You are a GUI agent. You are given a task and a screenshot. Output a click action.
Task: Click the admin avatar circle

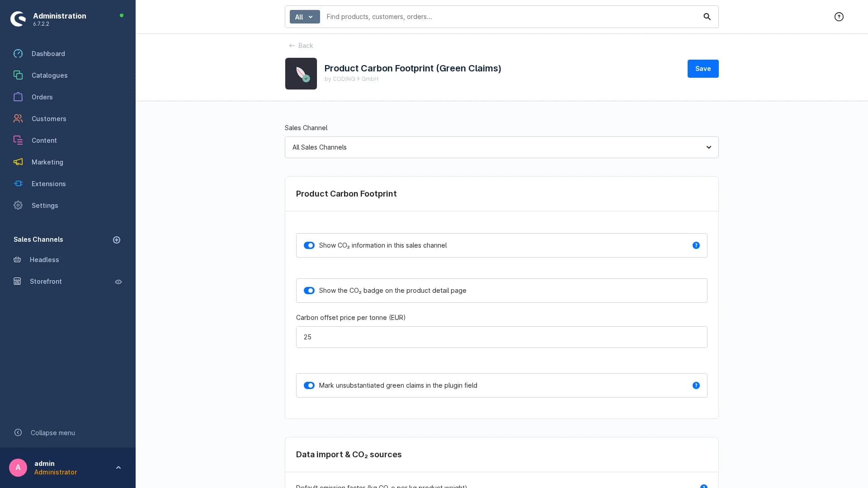click(x=18, y=468)
